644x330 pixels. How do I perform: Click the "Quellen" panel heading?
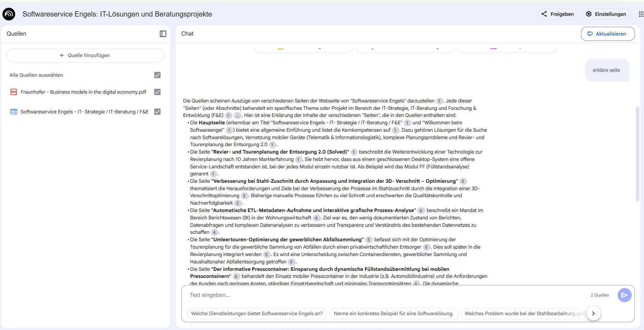(17, 34)
